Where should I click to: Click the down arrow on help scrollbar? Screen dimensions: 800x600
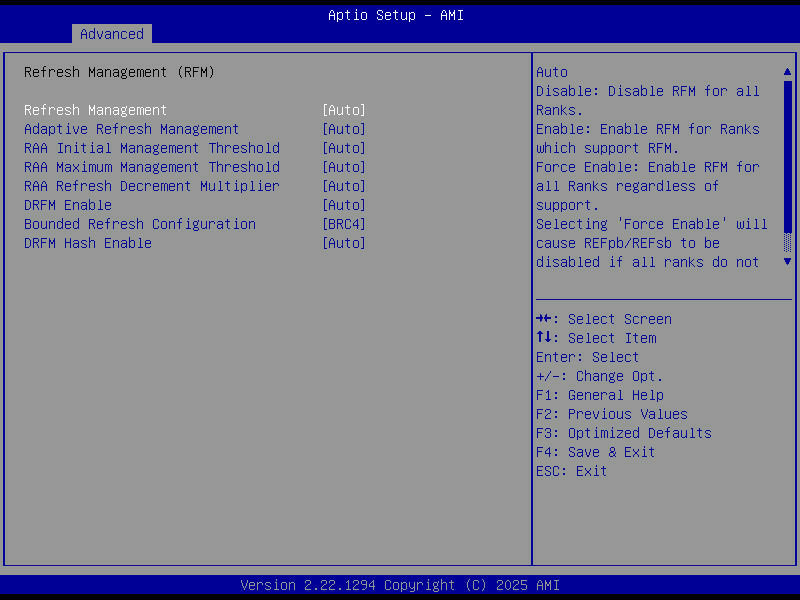tap(788, 261)
